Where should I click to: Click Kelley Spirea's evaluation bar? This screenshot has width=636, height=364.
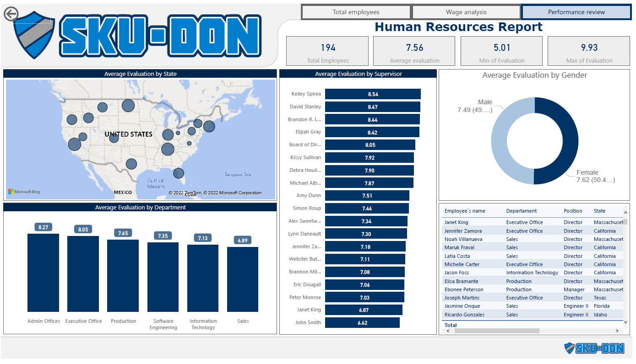372,94
